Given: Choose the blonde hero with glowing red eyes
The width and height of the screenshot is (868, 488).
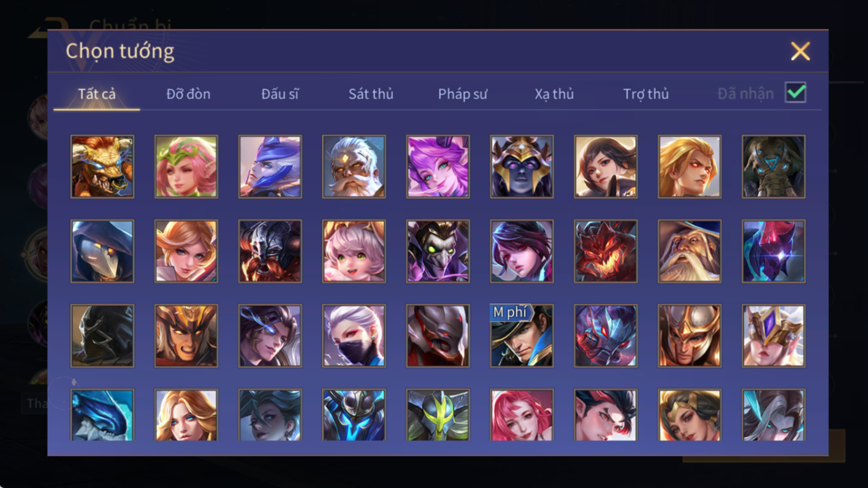Looking at the screenshot, I should pos(690,167).
